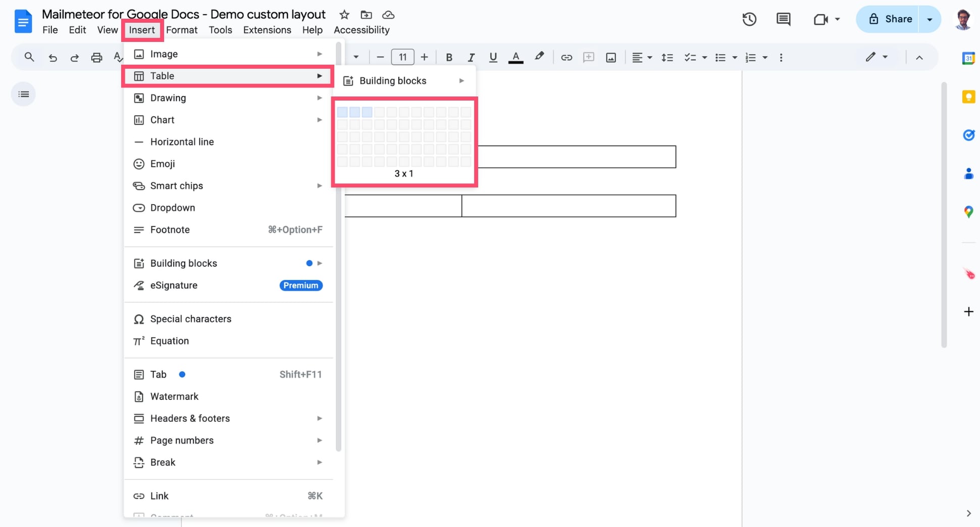Open line and paragraph spacing

point(667,58)
